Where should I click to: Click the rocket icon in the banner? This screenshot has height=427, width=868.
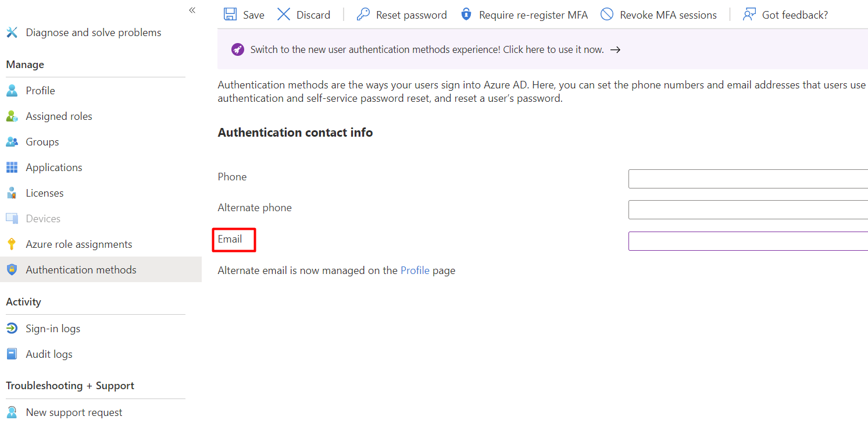click(x=237, y=49)
